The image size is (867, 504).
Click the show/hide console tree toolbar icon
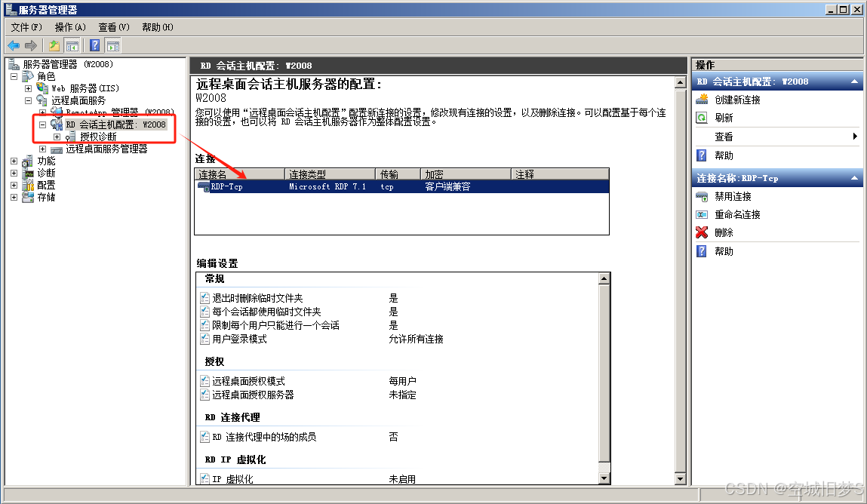pos(72,45)
